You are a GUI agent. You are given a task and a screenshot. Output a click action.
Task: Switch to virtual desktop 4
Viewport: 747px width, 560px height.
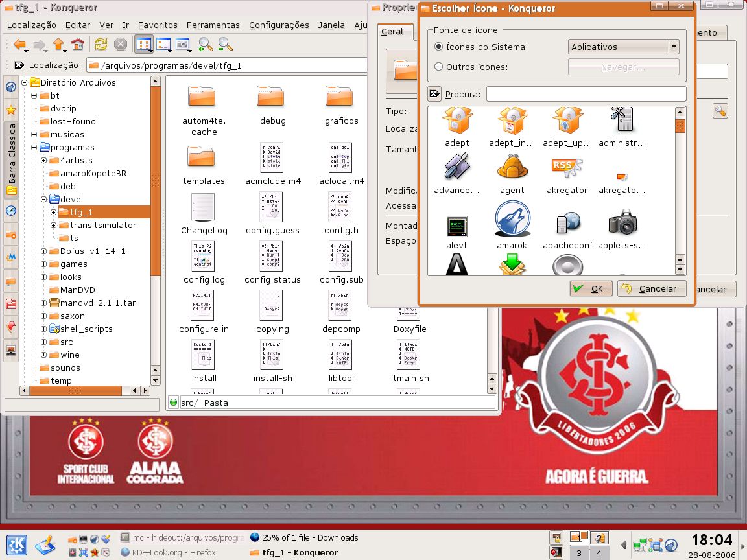click(599, 553)
